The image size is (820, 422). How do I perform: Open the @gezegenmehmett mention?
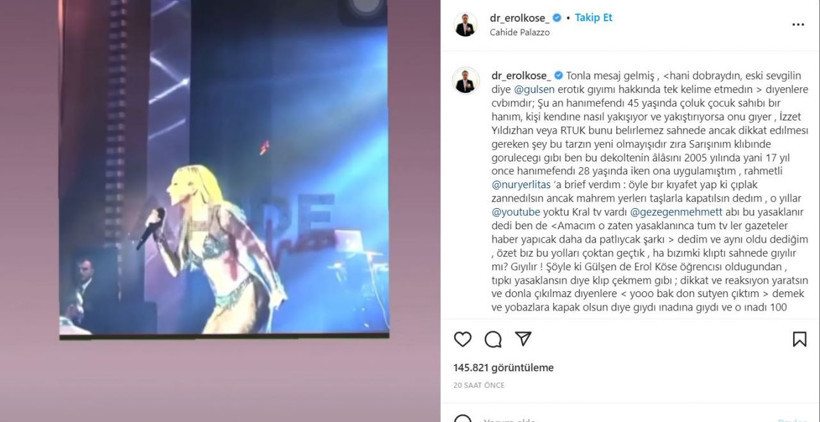(677, 212)
